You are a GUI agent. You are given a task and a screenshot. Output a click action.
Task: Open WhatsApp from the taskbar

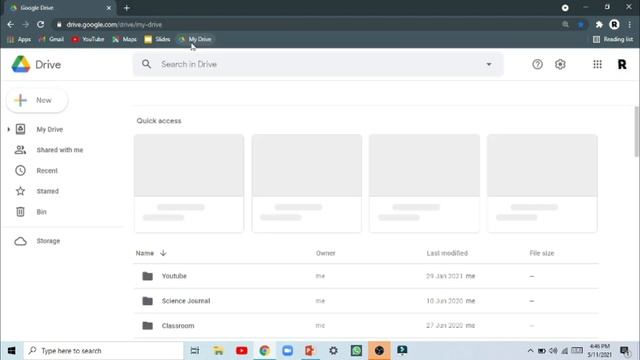tap(356, 351)
